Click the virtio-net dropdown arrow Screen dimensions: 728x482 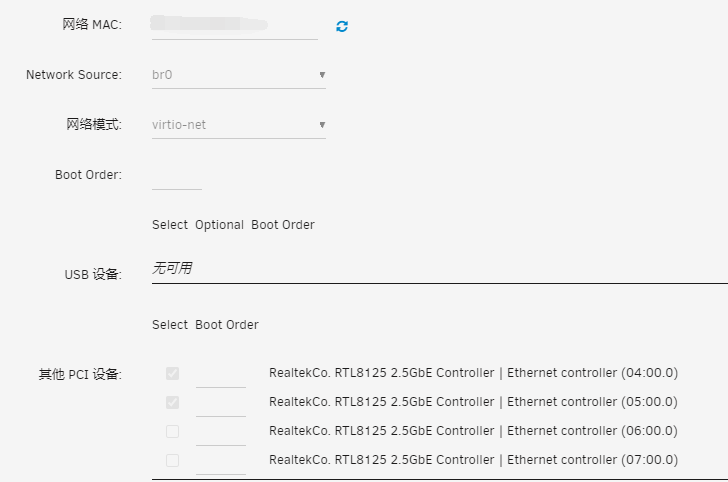[322, 124]
